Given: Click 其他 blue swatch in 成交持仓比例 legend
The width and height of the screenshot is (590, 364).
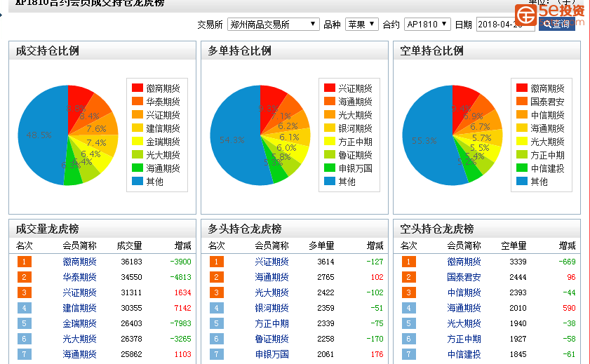Looking at the screenshot, I should [138, 181].
